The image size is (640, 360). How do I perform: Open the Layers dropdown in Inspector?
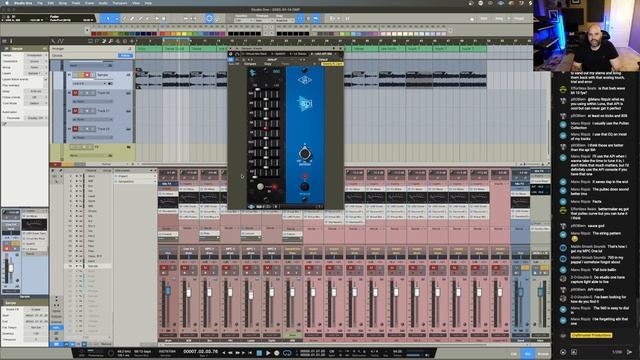tap(35, 73)
